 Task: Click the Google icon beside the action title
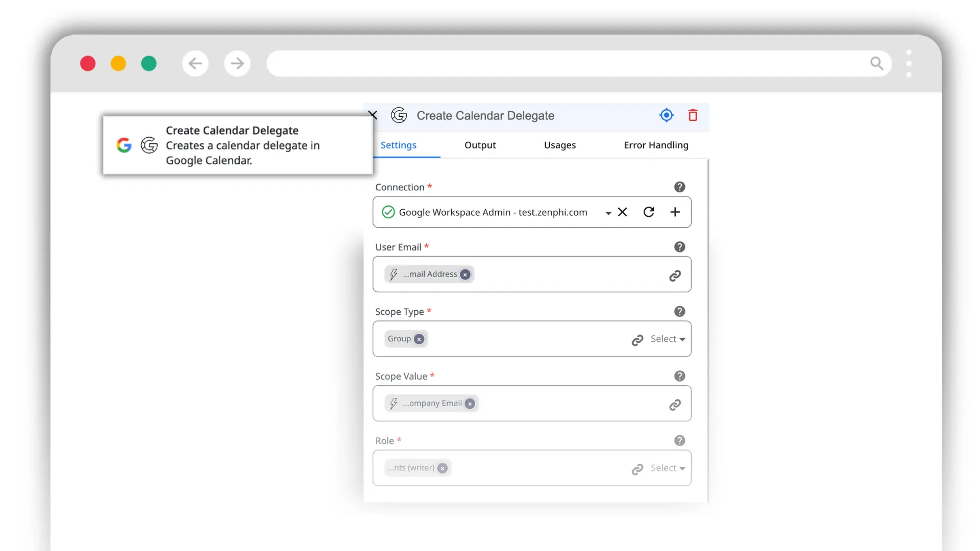(399, 115)
